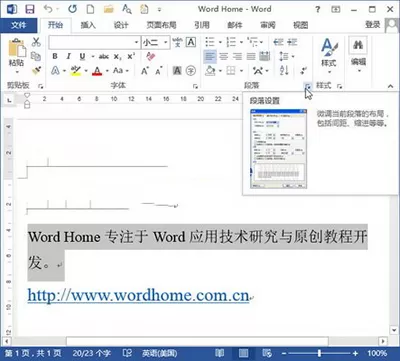Switch to the 设计 Design tab
400x361 pixels.
121,25
